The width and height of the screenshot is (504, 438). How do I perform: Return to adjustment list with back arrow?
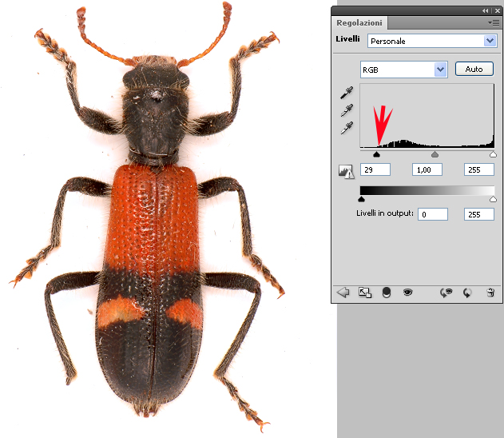(343, 293)
